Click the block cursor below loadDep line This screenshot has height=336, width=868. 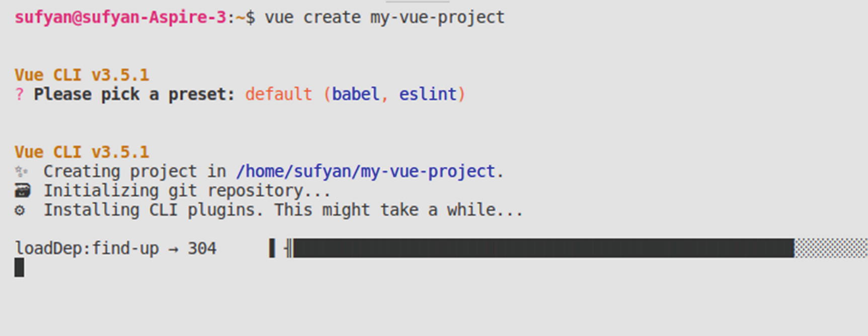(x=19, y=267)
